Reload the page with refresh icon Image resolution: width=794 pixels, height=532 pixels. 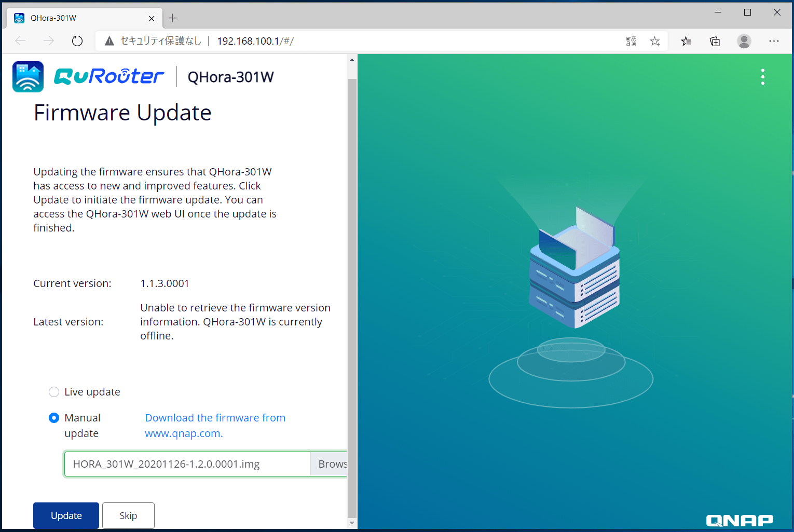pos(77,41)
